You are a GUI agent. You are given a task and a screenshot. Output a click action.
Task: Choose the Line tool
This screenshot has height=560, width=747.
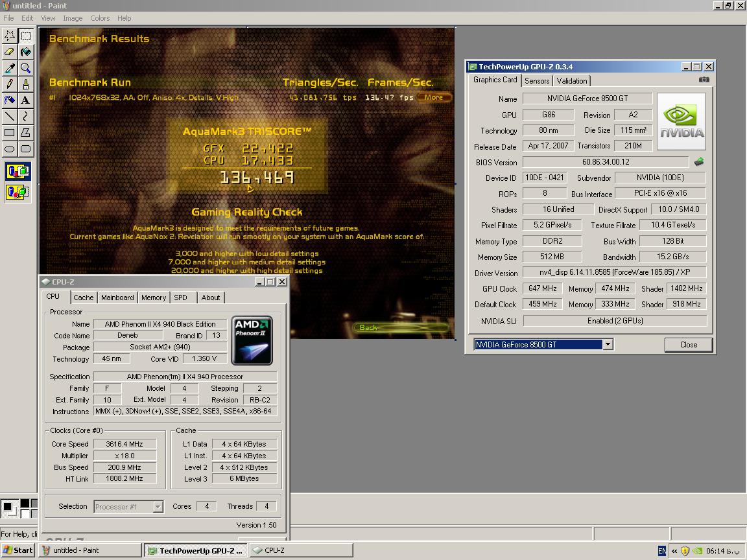10,117
